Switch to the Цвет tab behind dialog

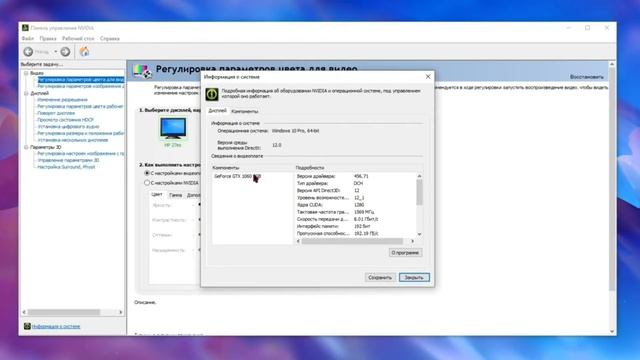click(x=157, y=195)
